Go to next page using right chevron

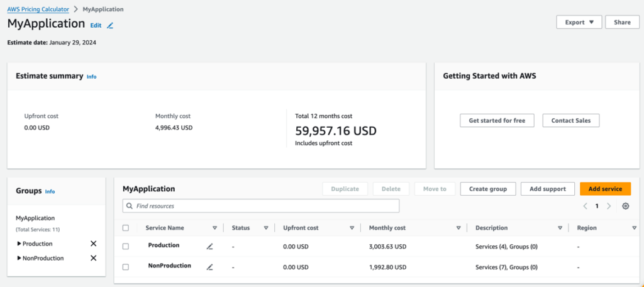(x=609, y=206)
